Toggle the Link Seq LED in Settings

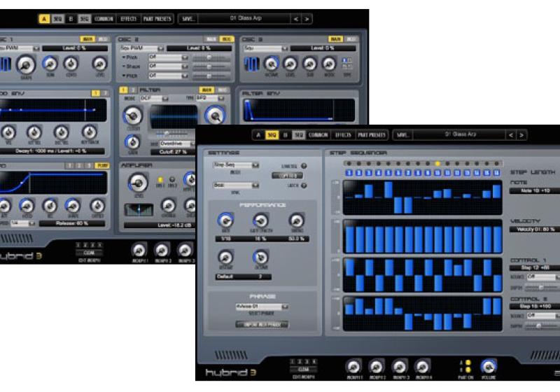click(304, 166)
